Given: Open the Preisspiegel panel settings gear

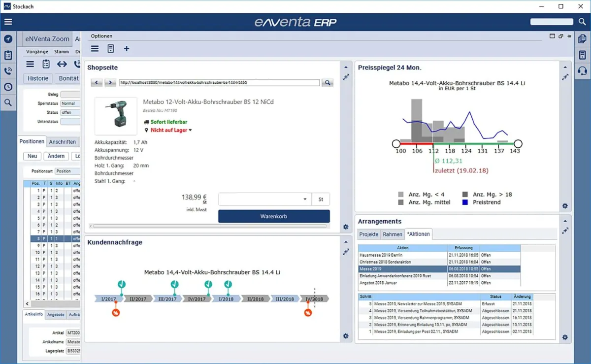Looking at the screenshot, I should (565, 206).
